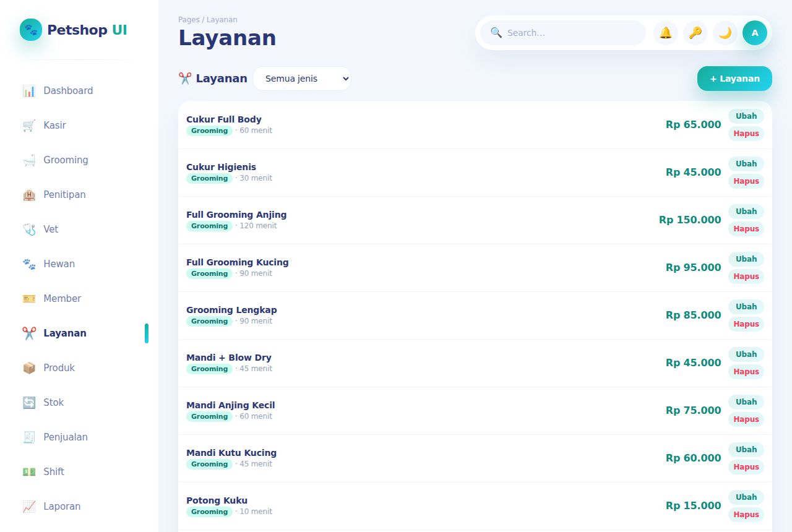Toggle dark mode with the moon icon

(x=725, y=33)
